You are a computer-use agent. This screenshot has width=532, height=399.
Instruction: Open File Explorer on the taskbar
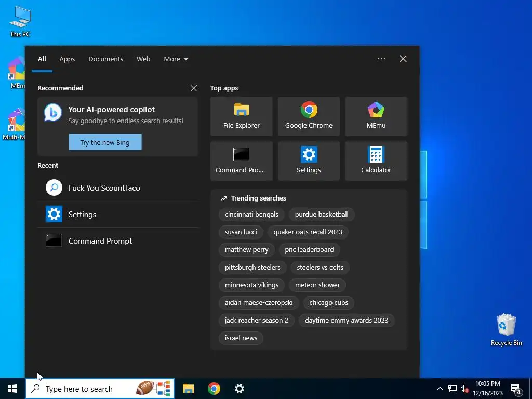point(188,389)
